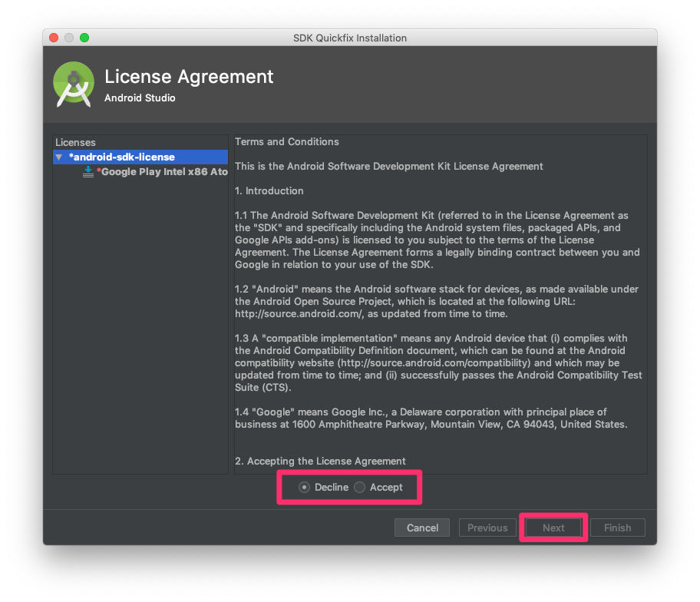The height and width of the screenshot is (602, 700).
Task: Close the SDK Quickfix Installation window
Action: [54, 38]
